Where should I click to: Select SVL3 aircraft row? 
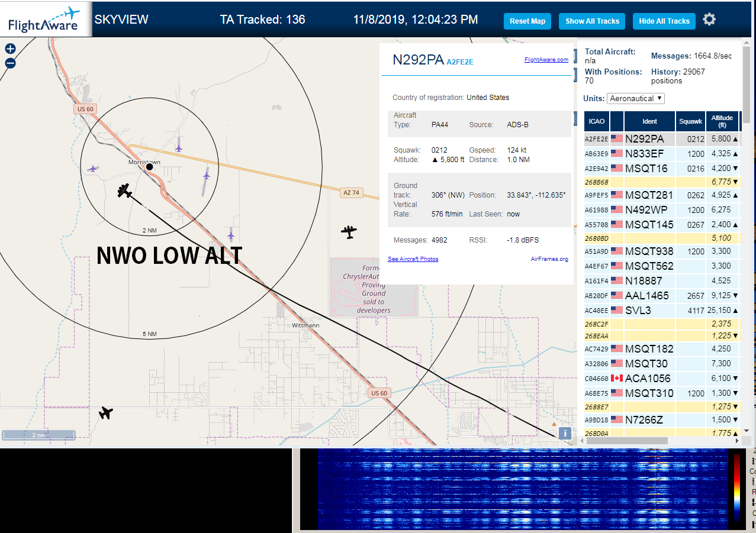(x=661, y=310)
